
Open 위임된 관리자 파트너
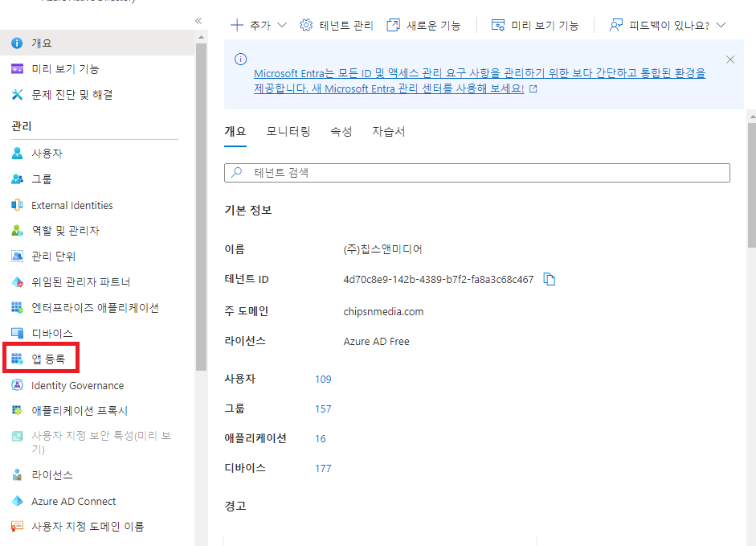[80, 282]
